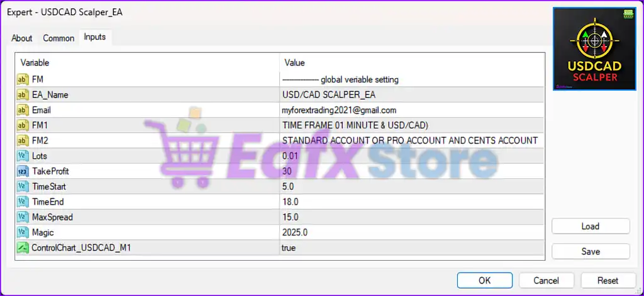Click the string icon beside Email

[23, 110]
